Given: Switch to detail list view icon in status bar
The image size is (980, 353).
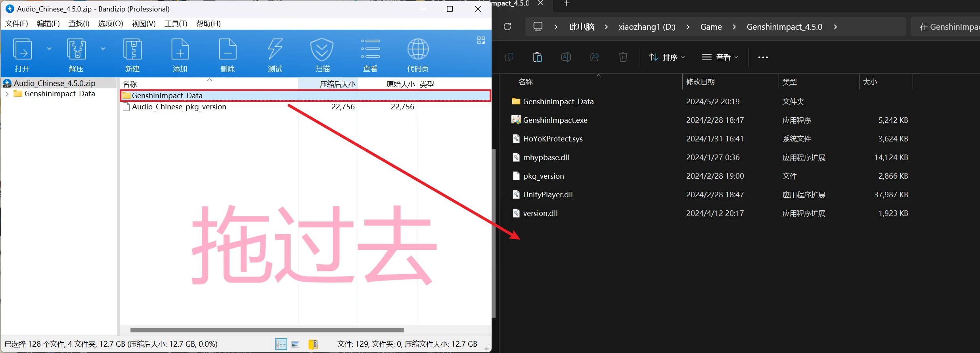Looking at the screenshot, I should point(281,344).
